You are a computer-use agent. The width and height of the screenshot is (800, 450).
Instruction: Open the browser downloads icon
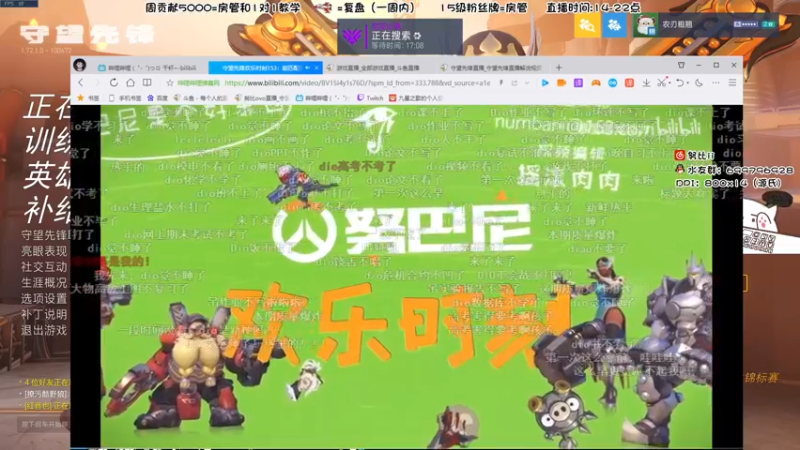coord(646,83)
